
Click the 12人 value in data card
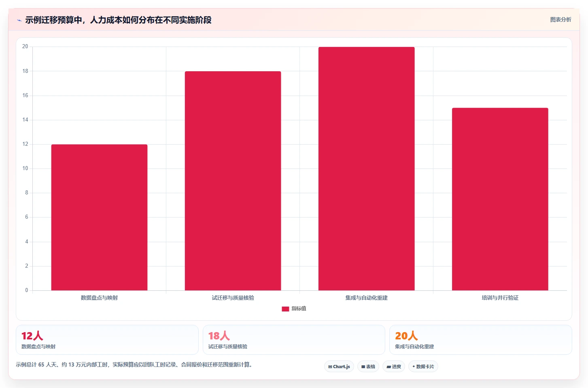point(32,336)
